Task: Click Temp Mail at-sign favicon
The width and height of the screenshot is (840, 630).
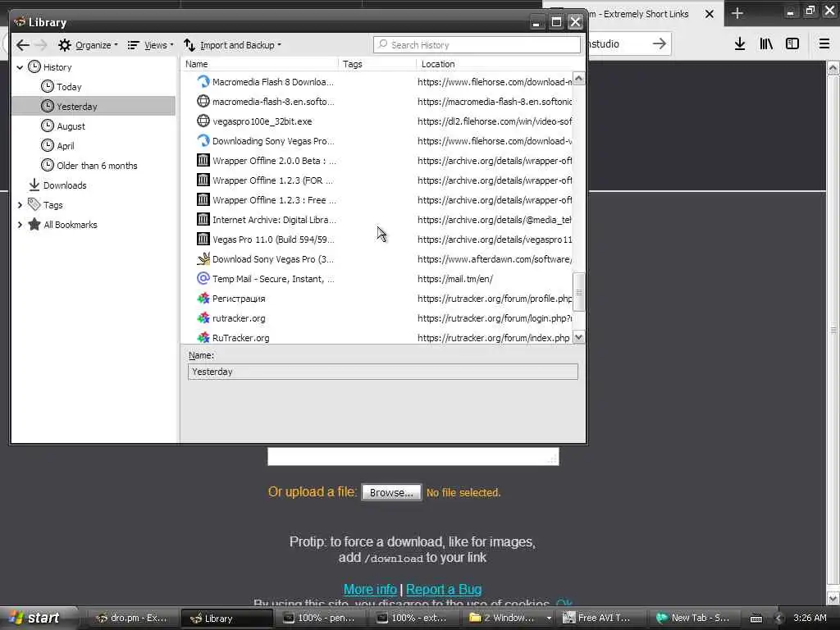Action: pos(203,278)
